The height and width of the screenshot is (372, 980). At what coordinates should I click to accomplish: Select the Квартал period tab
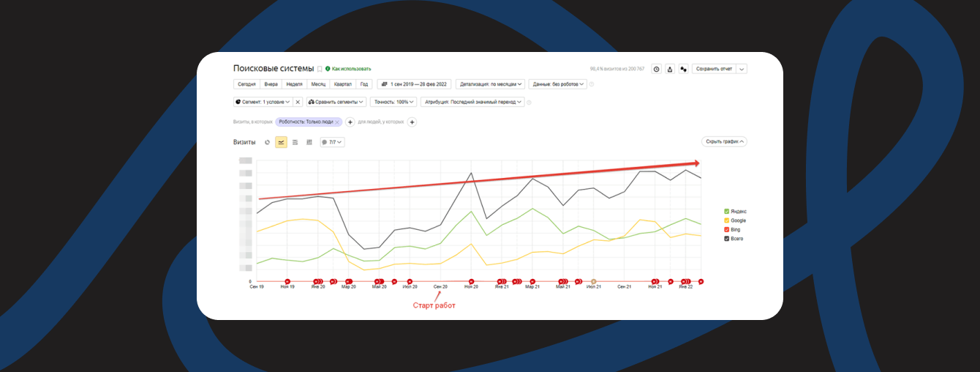click(x=343, y=84)
